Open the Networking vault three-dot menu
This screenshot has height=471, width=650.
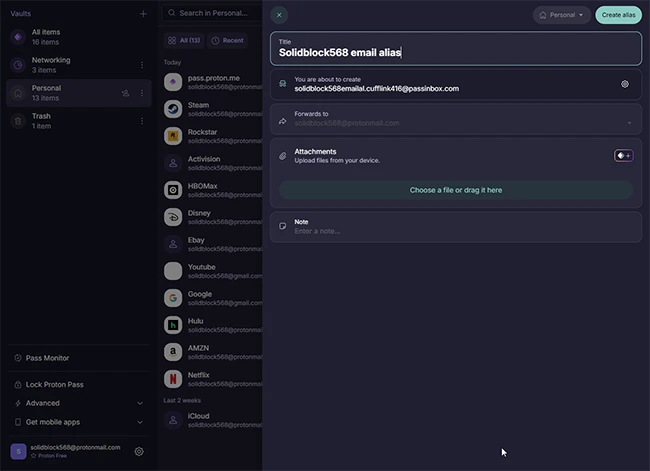tap(141, 65)
